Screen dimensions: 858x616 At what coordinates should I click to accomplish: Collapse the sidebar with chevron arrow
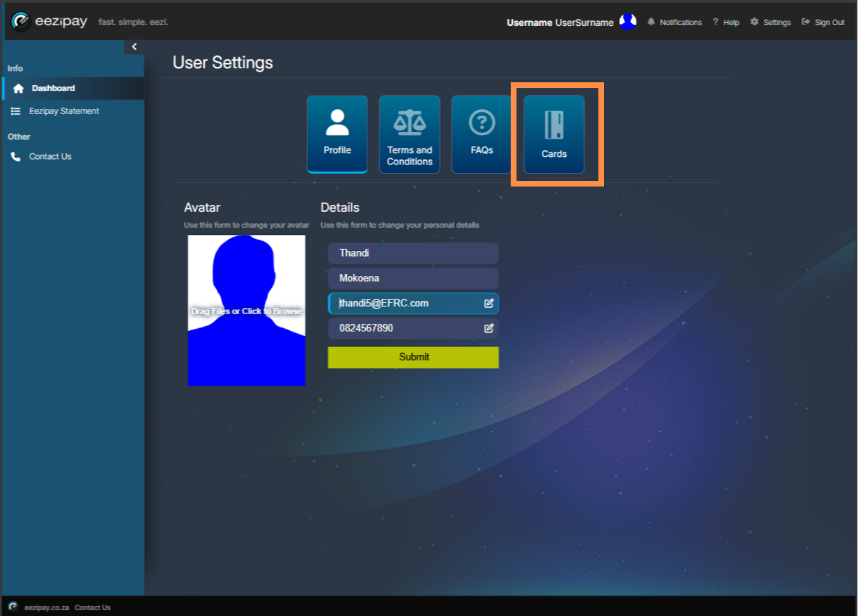pos(134,47)
